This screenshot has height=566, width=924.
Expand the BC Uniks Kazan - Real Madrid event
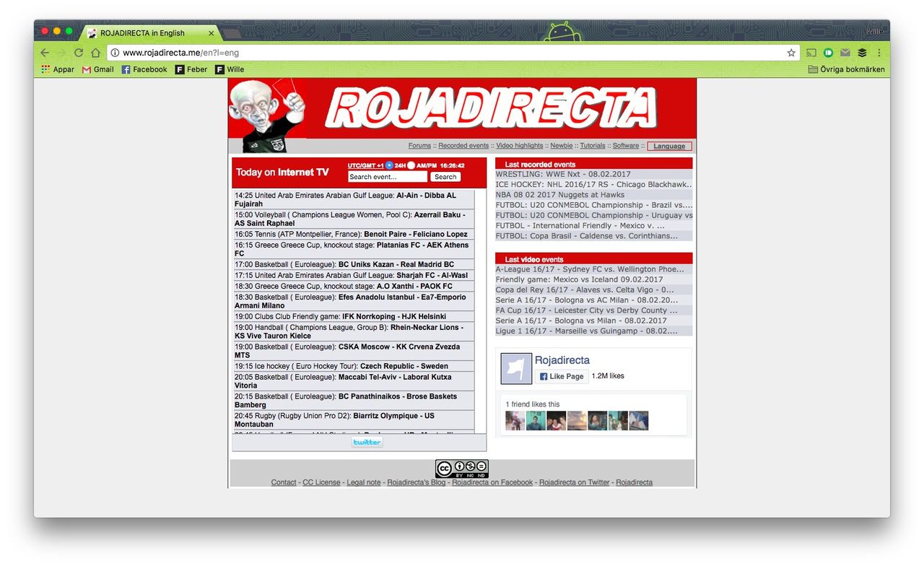[354, 265]
